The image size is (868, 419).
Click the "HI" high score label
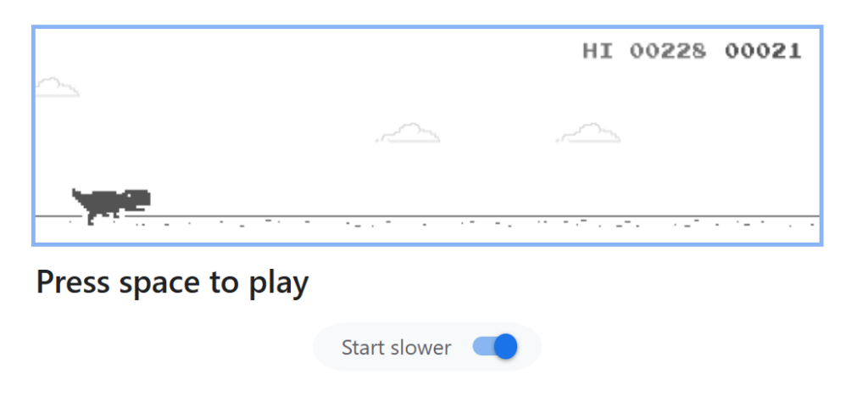click(x=597, y=52)
